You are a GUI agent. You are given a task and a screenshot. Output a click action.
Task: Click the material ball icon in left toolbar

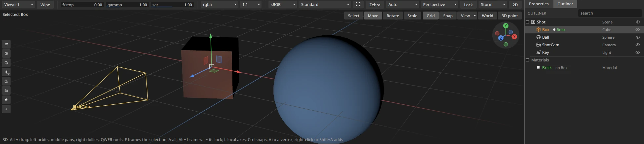[x=6, y=100]
